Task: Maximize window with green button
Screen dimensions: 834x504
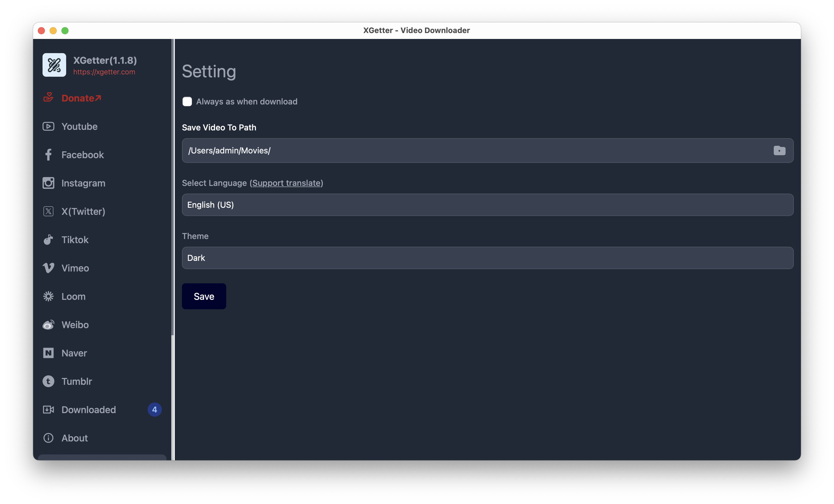Action: (x=65, y=31)
